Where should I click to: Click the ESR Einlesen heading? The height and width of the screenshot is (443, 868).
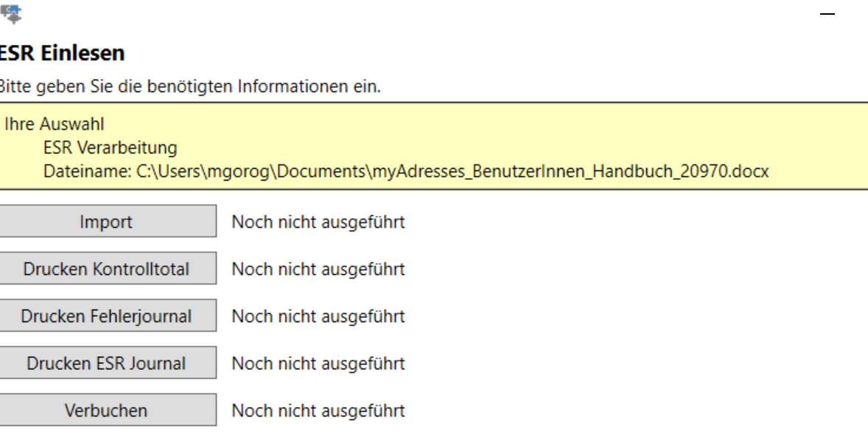pos(62,53)
